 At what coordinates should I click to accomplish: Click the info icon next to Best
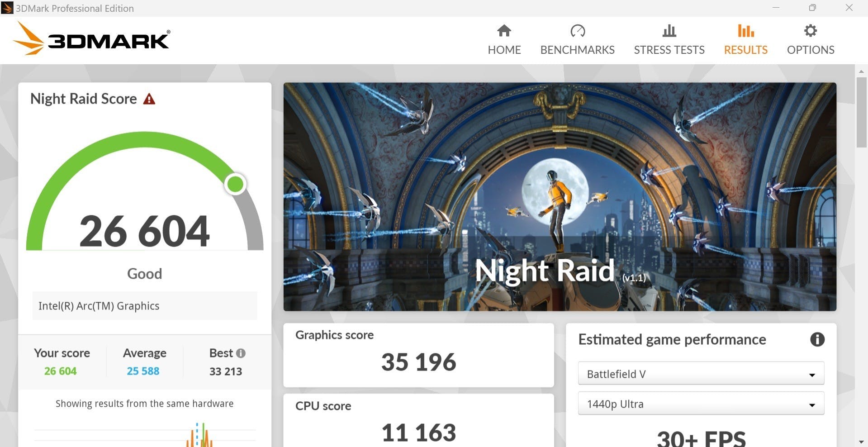(x=241, y=353)
